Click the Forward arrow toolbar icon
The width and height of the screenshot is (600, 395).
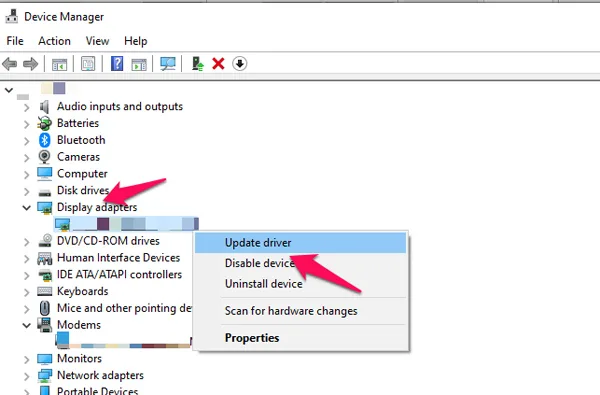31,64
